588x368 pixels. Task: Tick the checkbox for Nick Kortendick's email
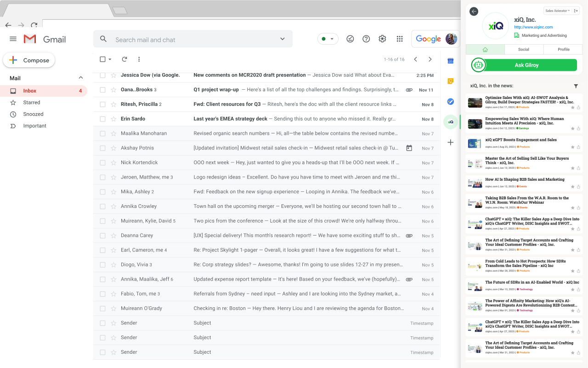tap(102, 162)
